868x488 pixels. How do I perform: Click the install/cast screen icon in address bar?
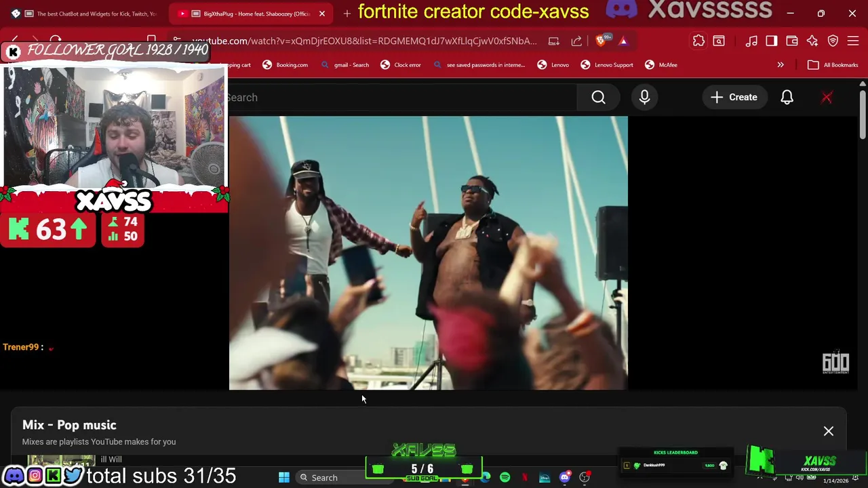[x=554, y=41]
